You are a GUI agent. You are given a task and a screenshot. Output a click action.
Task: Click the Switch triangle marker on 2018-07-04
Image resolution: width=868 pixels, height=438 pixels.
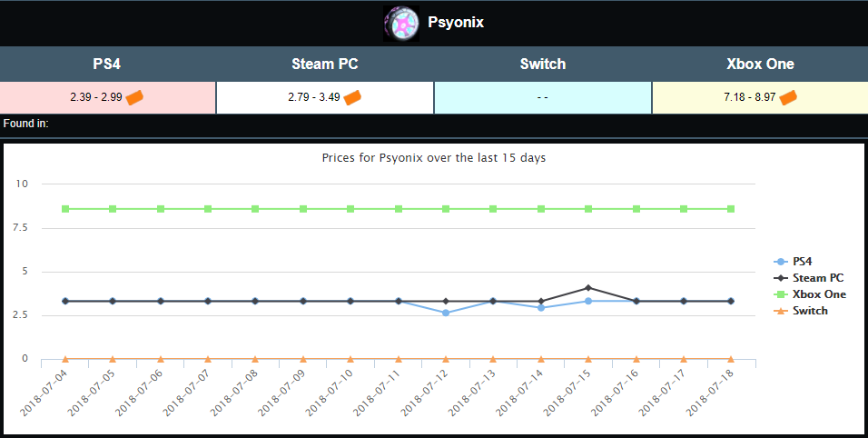65,359
